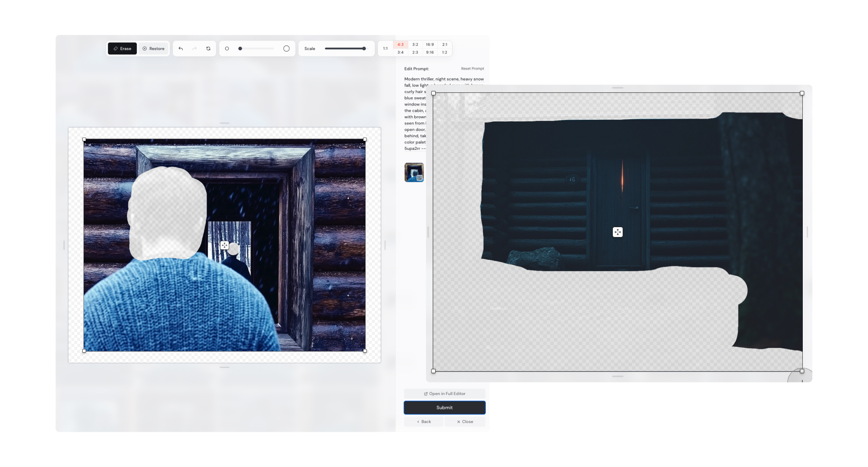Switch to the Restore brush tool
868x467 pixels.
click(x=153, y=48)
